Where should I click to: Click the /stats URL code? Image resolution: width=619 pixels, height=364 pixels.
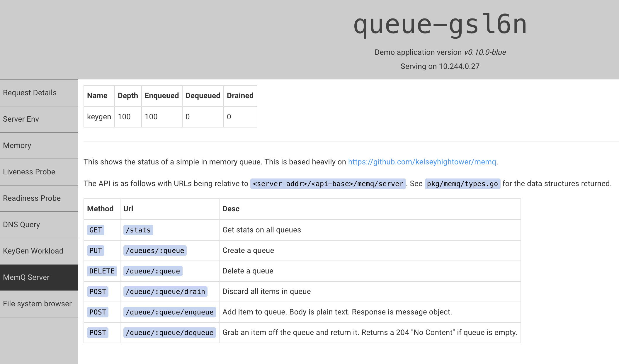pos(138,230)
